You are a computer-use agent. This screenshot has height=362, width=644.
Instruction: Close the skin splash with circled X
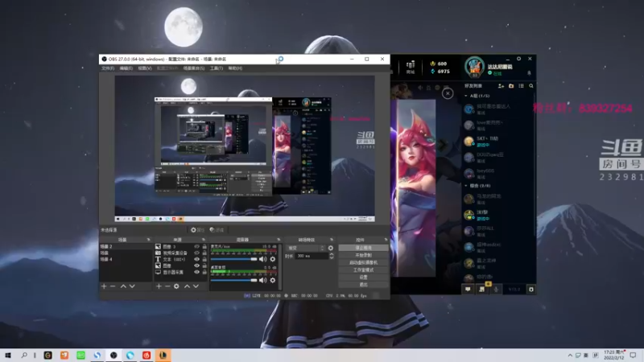(448, 93)
